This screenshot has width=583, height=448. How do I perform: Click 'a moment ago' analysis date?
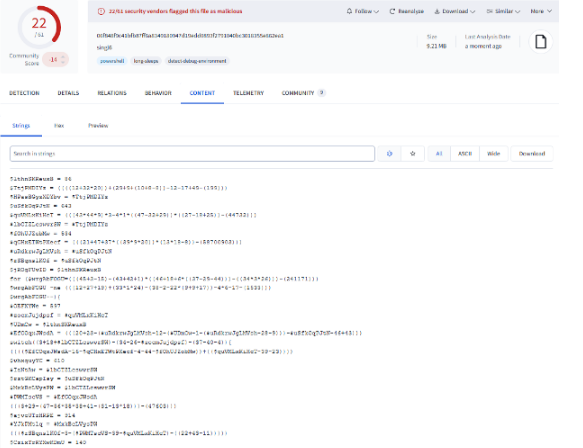point(483,46)
